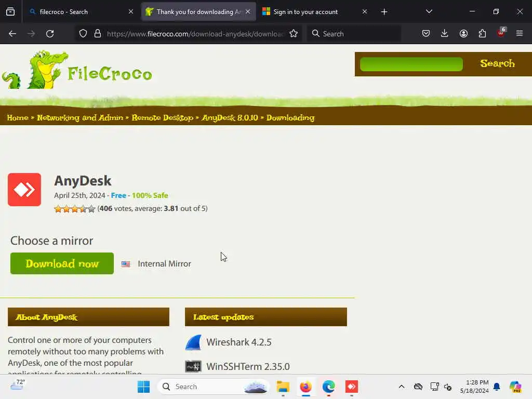
Task: Open AnyDesk from the taskbar
Action: 352,387
